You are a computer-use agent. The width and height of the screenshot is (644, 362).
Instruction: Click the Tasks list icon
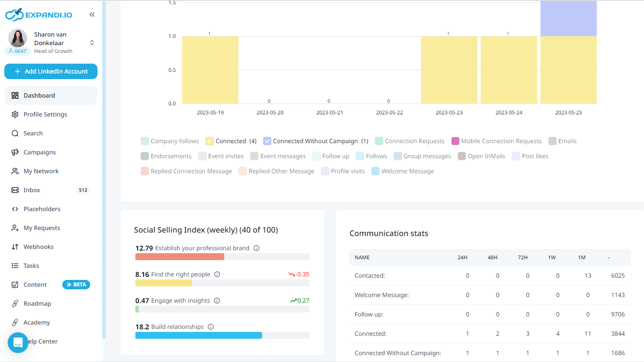point(15,266)
